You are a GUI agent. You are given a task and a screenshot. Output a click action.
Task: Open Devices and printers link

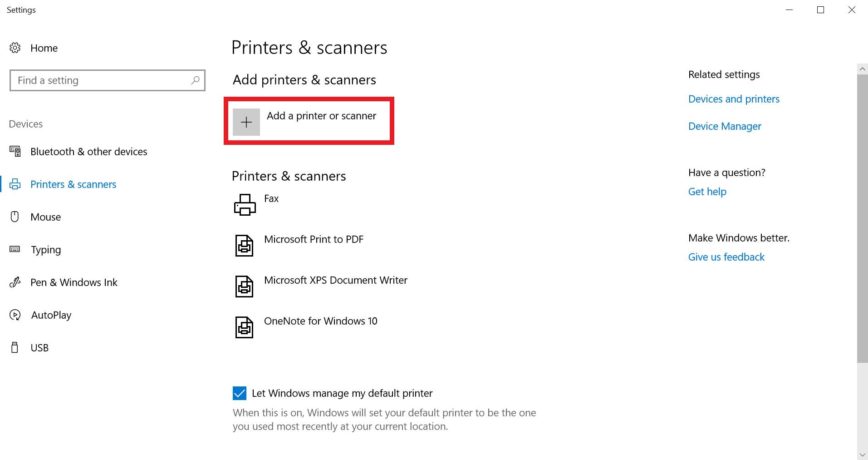tap(734, 99)
